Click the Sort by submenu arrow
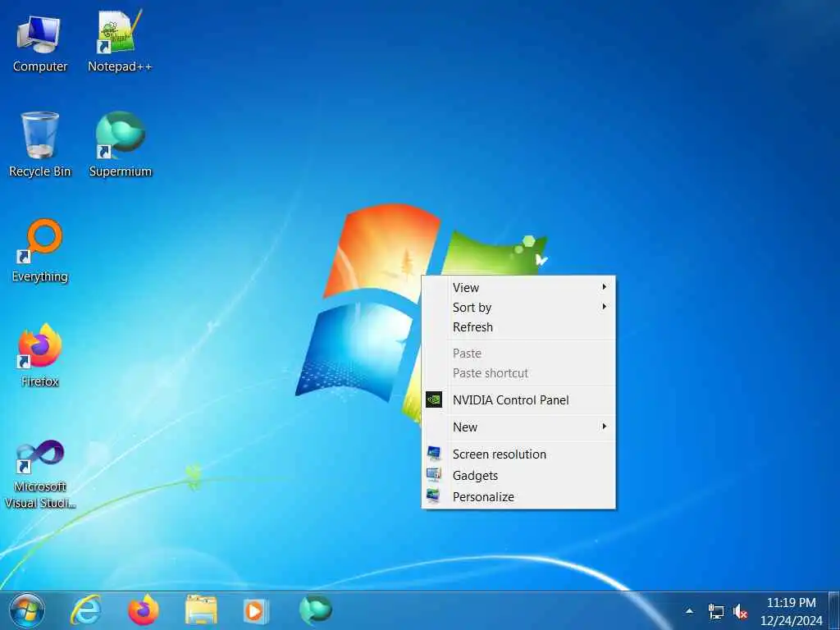 (x=605, y=307)
